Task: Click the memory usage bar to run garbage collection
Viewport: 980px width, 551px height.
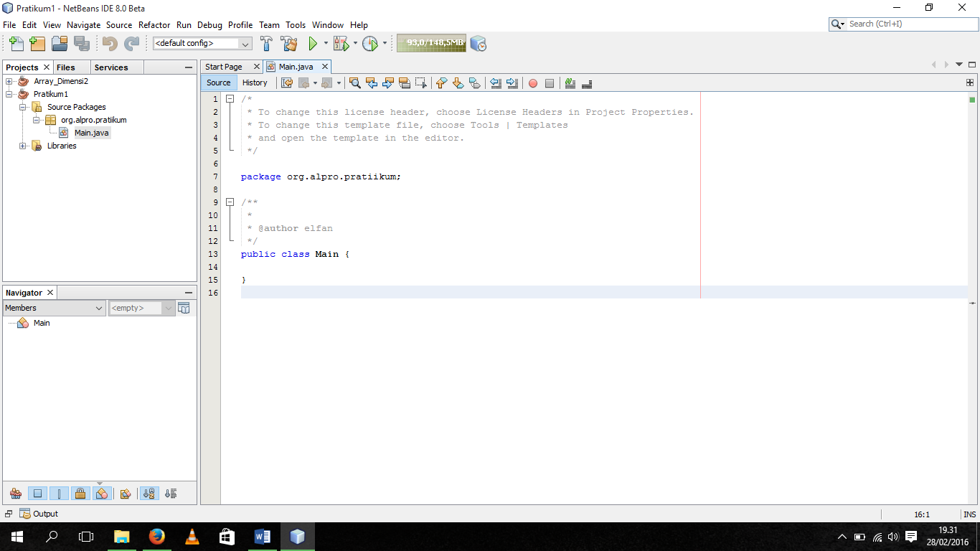Action: coord(431,42)
